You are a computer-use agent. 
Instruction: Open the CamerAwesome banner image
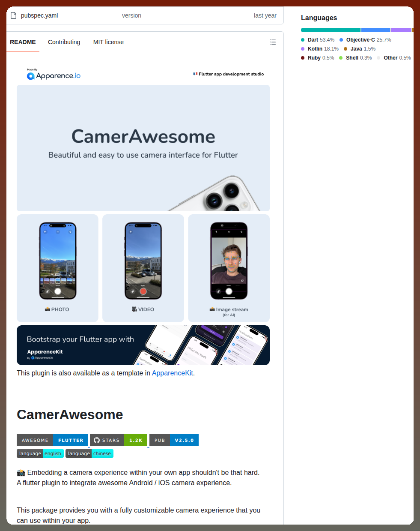pyautogui.click(x=143, y=148)
